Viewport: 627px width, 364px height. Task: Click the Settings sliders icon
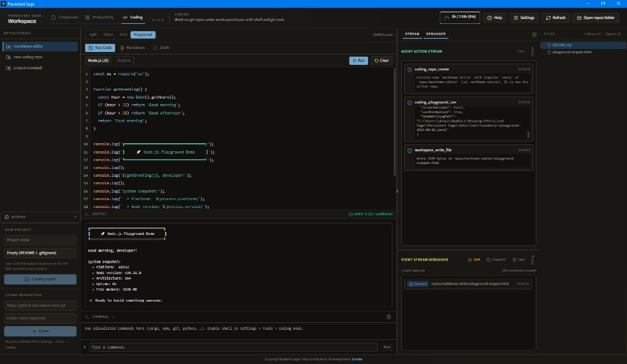(516, 18)
